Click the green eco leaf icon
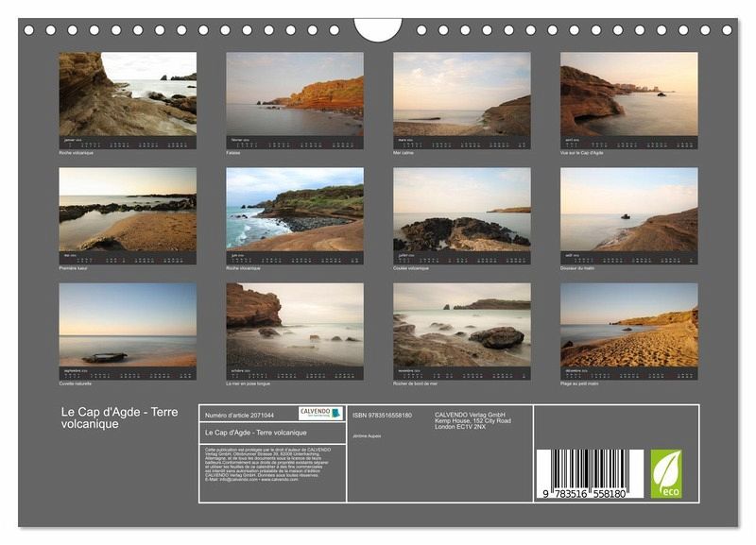Screen dimensions: 756x545 (665, 474)
